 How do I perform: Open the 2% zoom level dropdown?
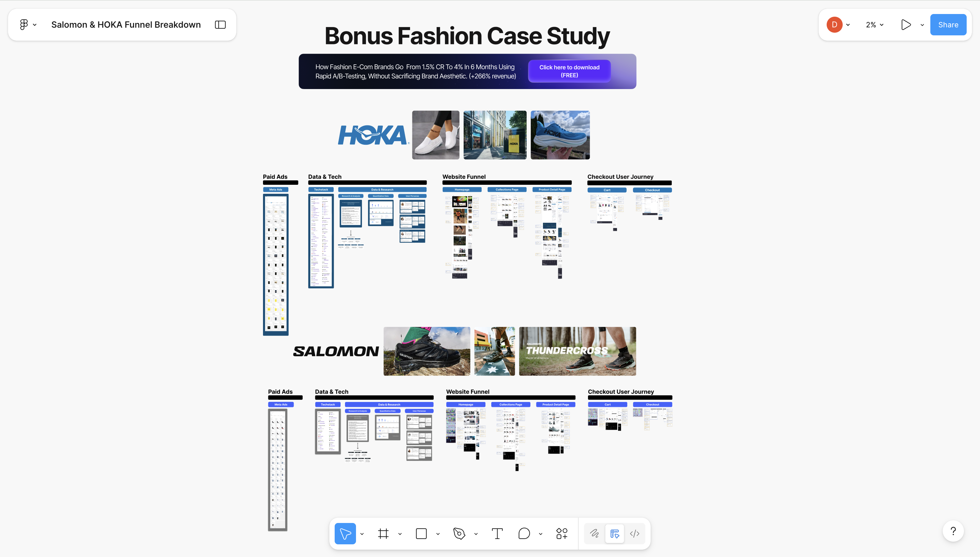(875, 25)
